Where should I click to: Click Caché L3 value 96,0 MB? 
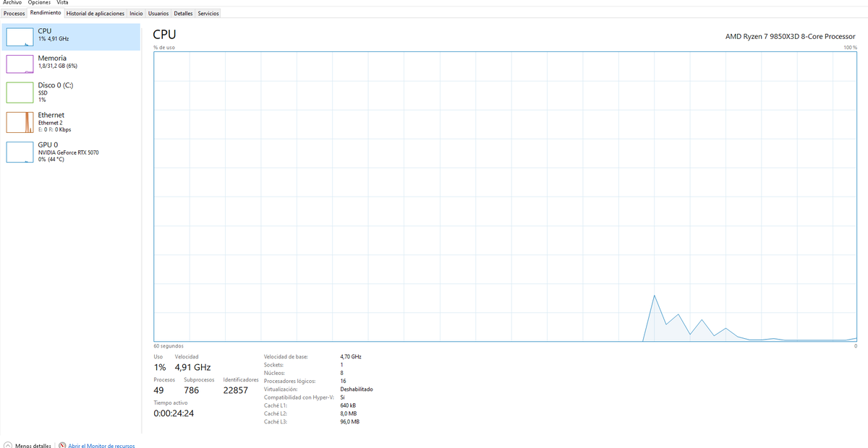coord(349,421)
